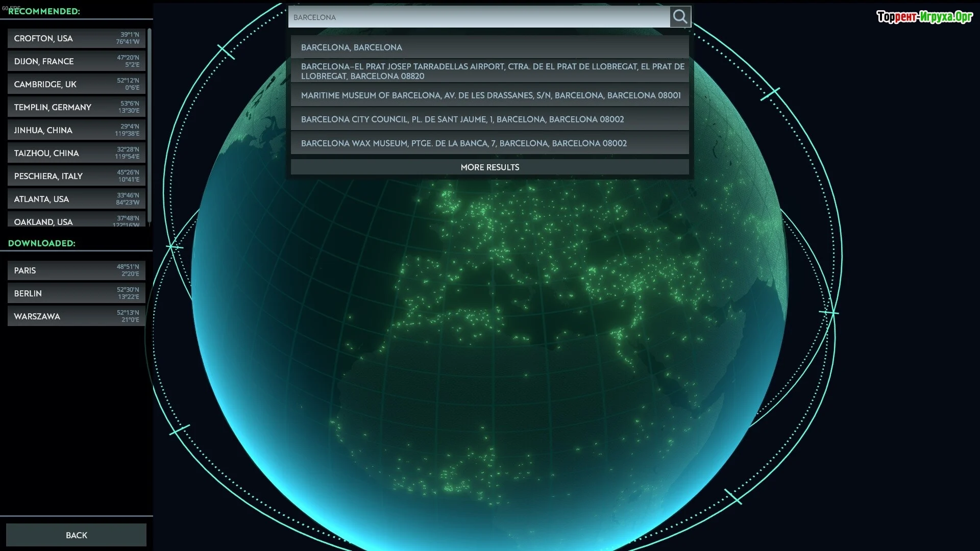The image size is (980, 551).
Task: Load the downloaded Paris map
Action: pos(77,271)
